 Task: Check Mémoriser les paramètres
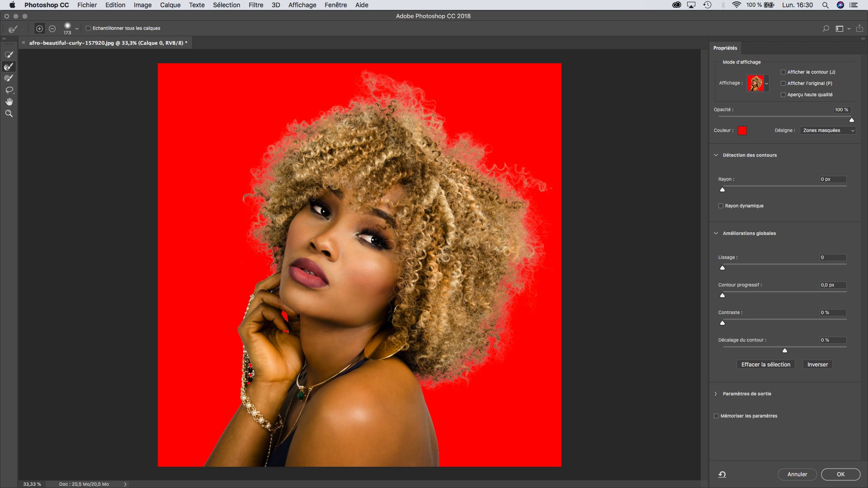(716, 416)
